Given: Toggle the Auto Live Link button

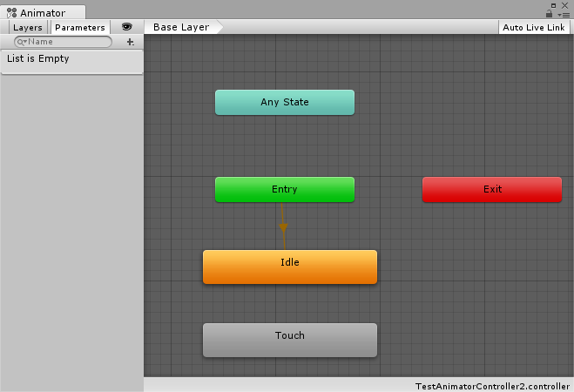Looking at the screenshot, I should coord(534,27).
